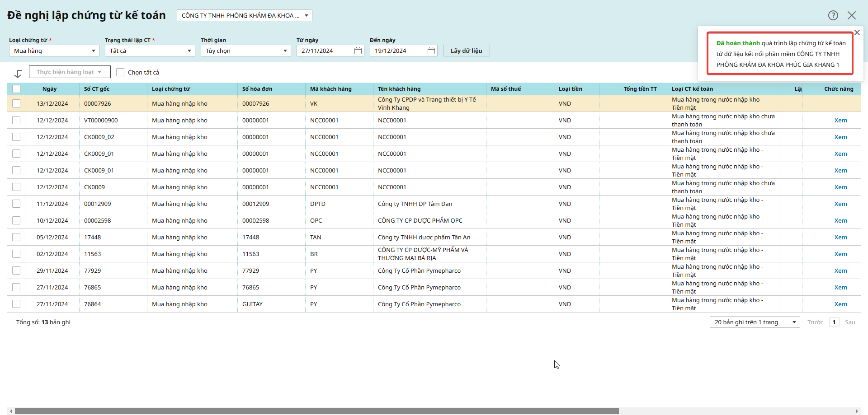The width and height of the screenshot is (868, 415).
Task: Open the Đến ngày calendar picker
Action: coord(431,51)
